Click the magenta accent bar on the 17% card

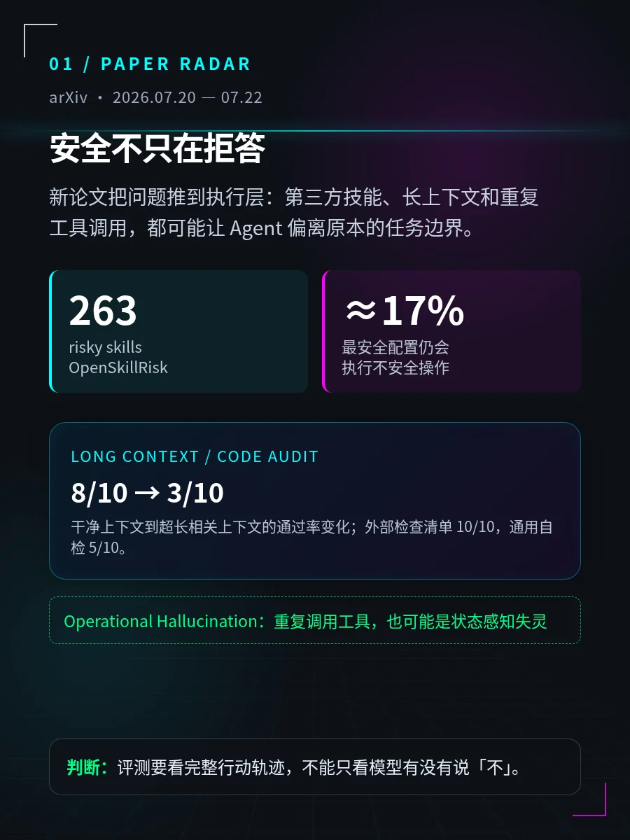pos(324,332)
